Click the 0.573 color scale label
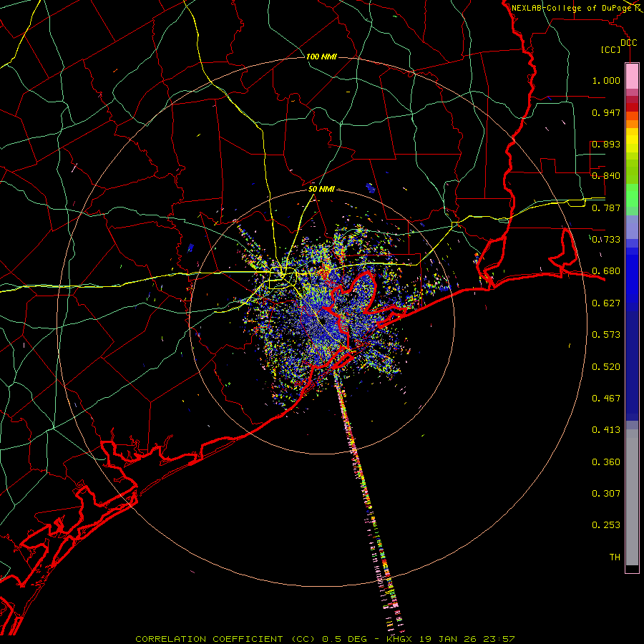Image resolution: width=644 pixels, height=644 pixels. click(606, 335)
